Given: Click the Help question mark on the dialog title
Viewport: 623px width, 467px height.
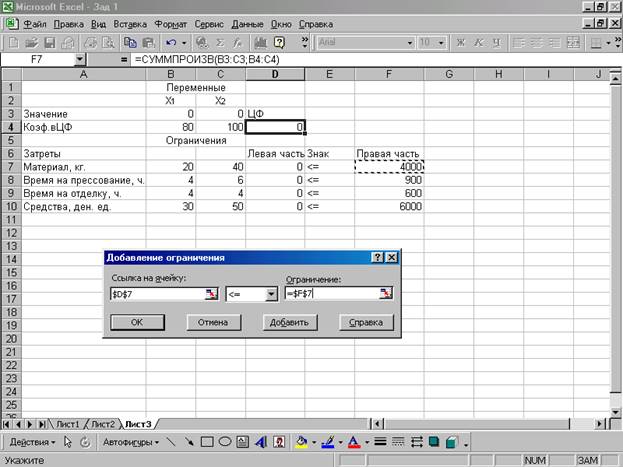Looking at the screenshot, I should [378, 258].
